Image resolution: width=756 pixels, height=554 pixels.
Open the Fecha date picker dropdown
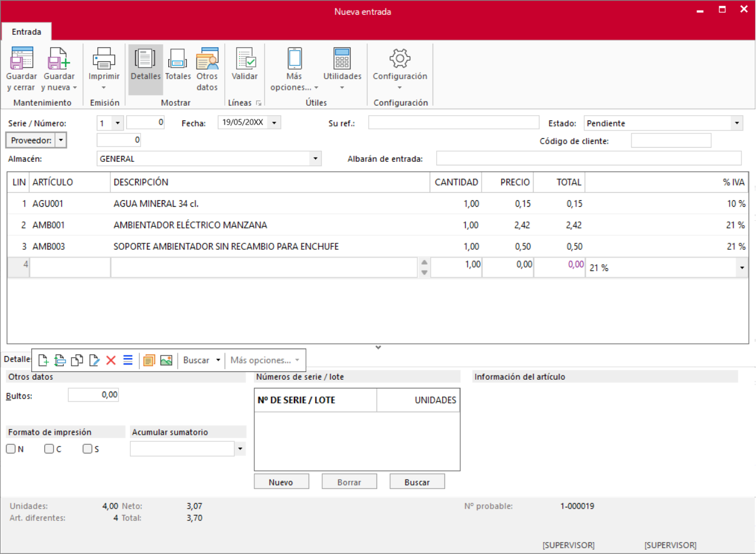tap(274, 123)
